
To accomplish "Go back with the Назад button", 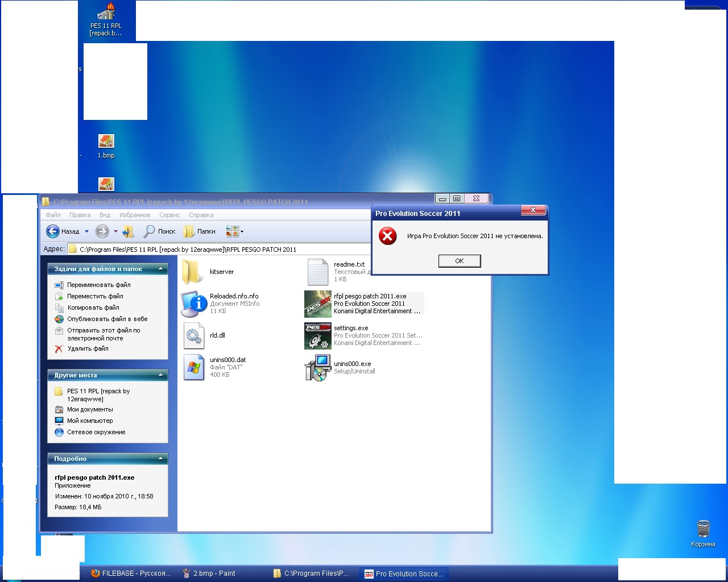I will click(63, 231).
